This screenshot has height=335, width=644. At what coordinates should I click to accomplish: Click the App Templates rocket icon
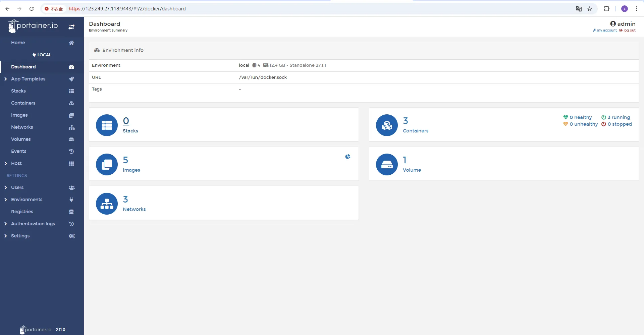tap(71, 79)
